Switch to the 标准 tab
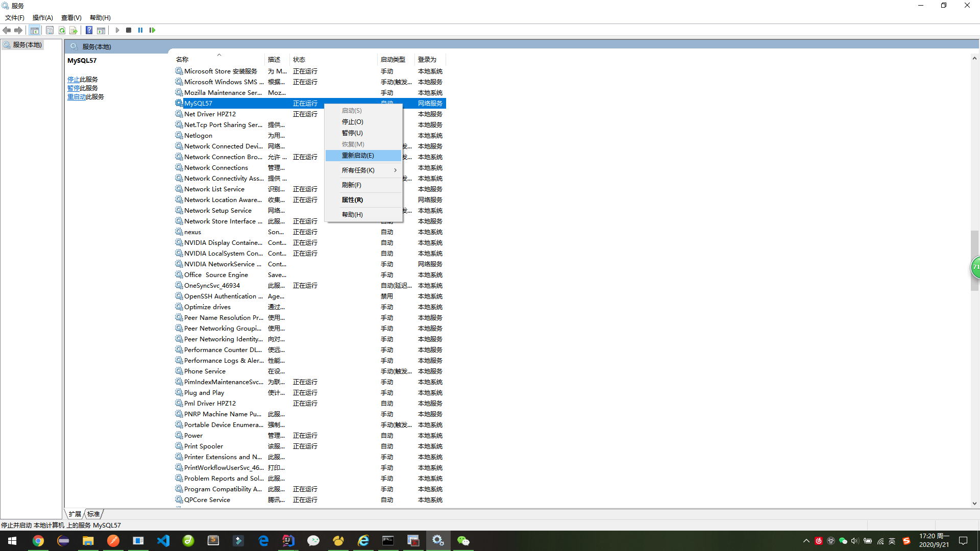 pyautogui.click(x=93, y=514)
